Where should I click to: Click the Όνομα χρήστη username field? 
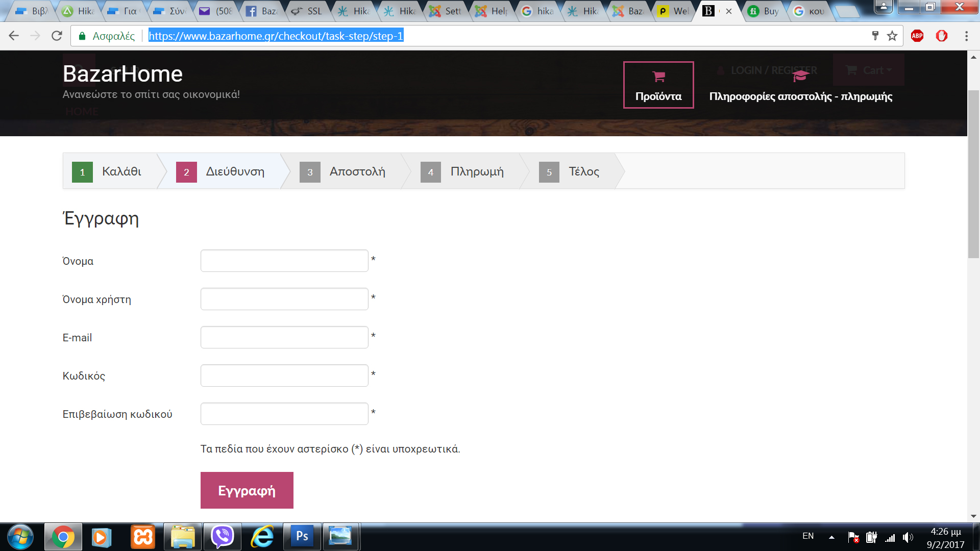point(284,299)
